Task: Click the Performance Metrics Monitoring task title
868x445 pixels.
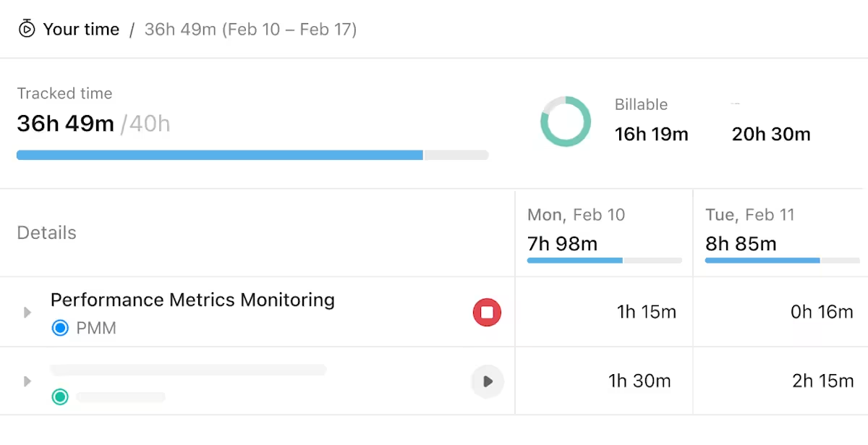Action: 192,300
